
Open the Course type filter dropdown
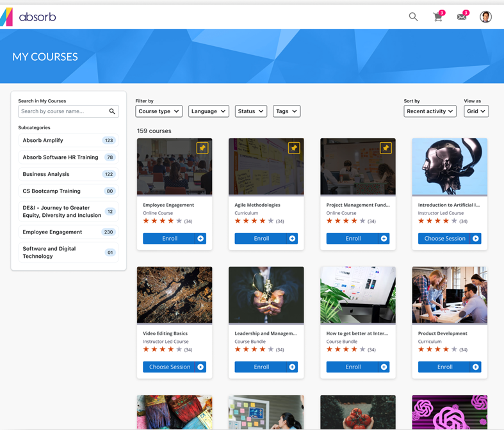(x=159, y=111)
